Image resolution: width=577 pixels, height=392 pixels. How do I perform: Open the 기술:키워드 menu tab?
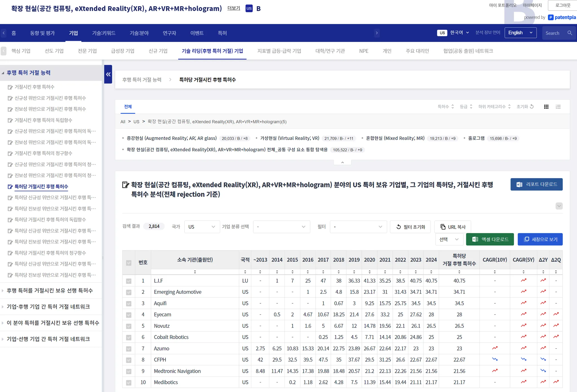104,33
